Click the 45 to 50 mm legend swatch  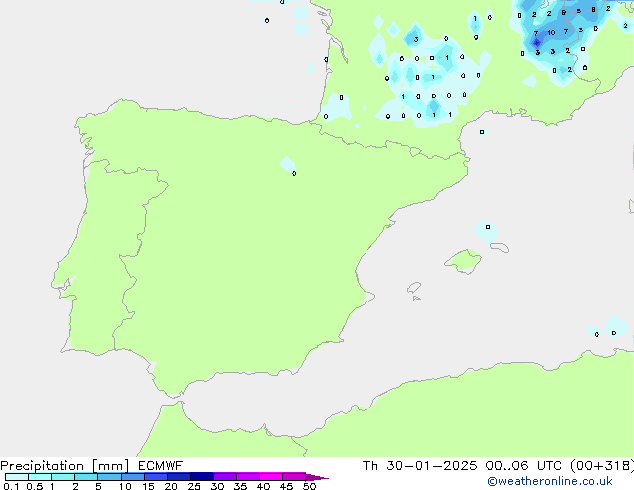[294, 477]
